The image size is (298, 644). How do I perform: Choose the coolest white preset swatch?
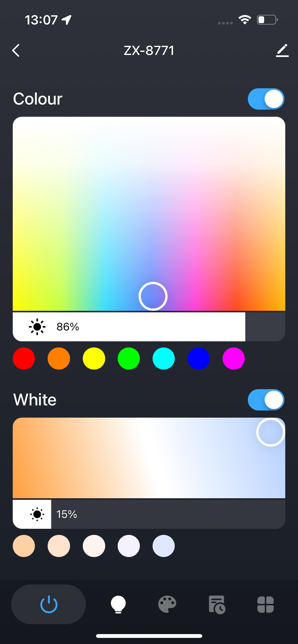pyautogui.click(x=164, y=546)
